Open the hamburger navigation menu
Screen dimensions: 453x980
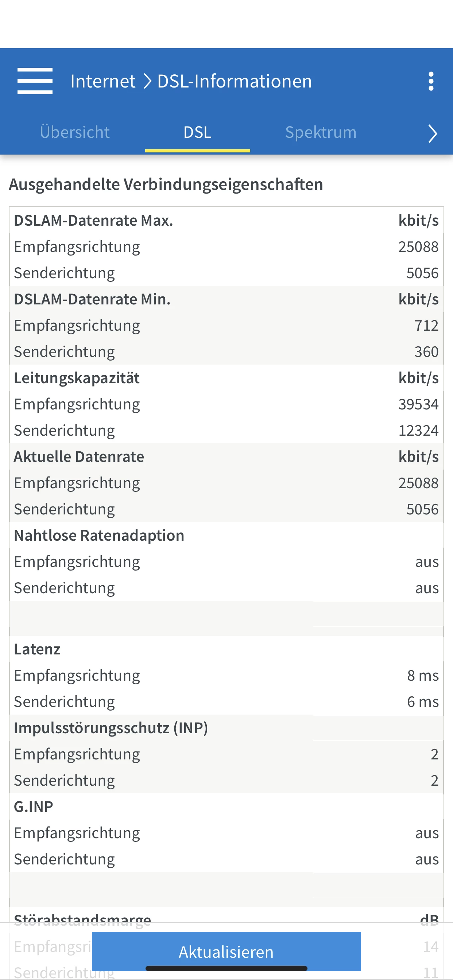pyautogui.click(x=35, y=81)
